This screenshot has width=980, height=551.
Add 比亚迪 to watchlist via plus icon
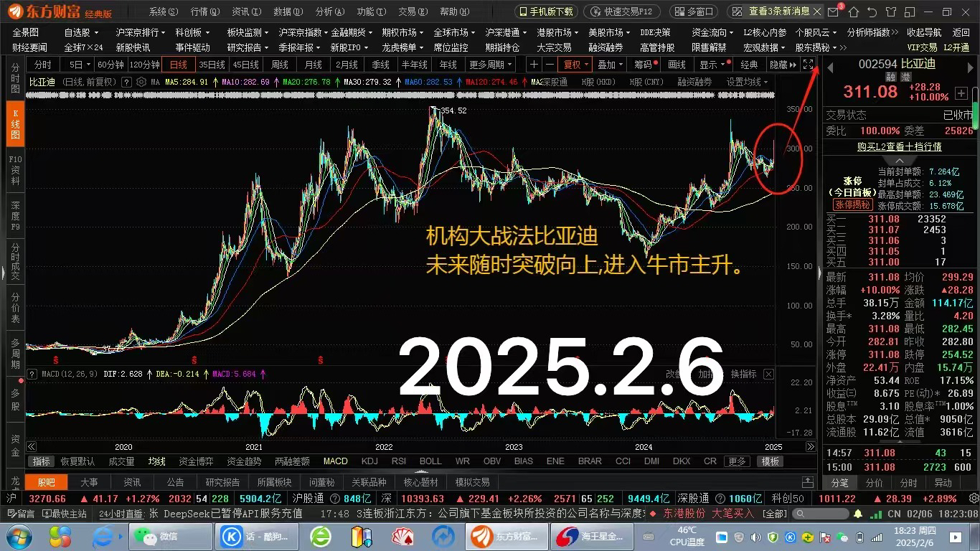tap(961, 93)
